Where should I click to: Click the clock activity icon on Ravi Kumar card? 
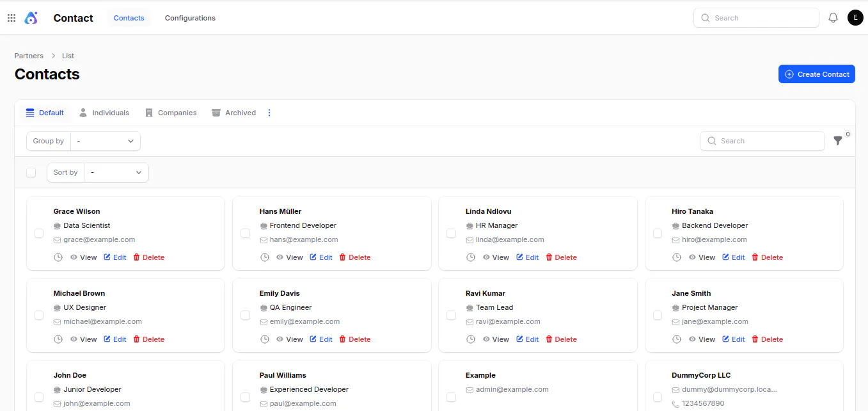471,339
